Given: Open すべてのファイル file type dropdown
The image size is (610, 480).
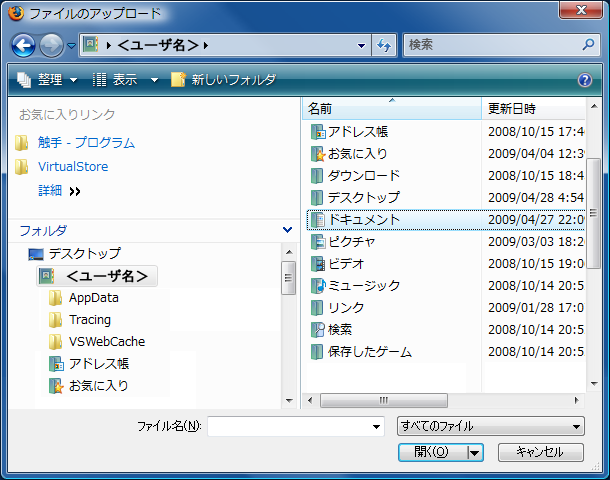Looking at the screenshot, I should pyautogui.click(x=491, y=426).
